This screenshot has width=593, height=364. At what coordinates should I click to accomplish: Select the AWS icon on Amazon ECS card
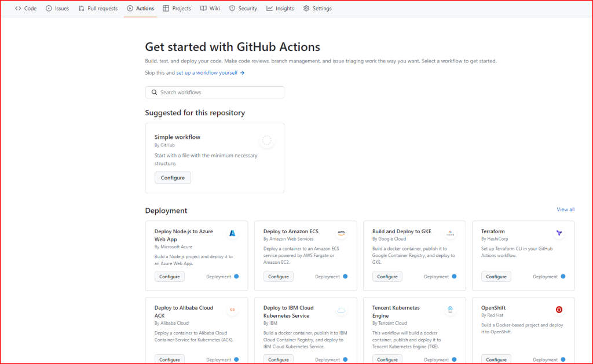tap(341, 233)
